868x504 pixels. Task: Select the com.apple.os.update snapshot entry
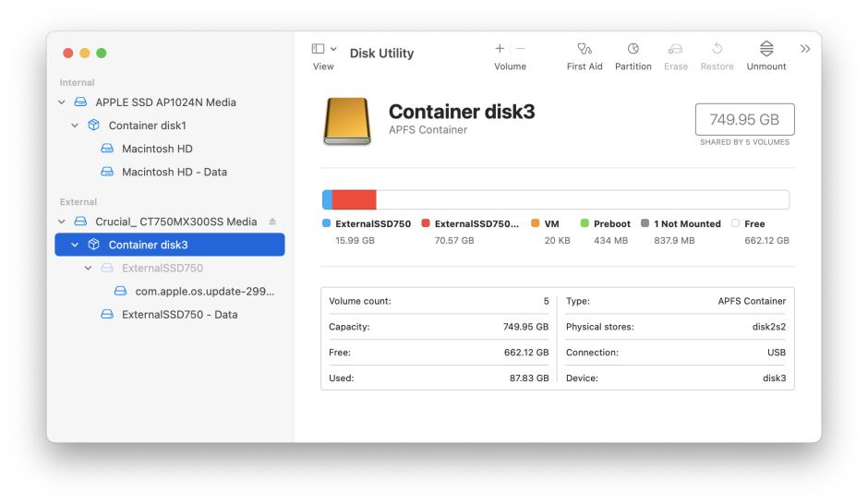click(x=204, y=291)
